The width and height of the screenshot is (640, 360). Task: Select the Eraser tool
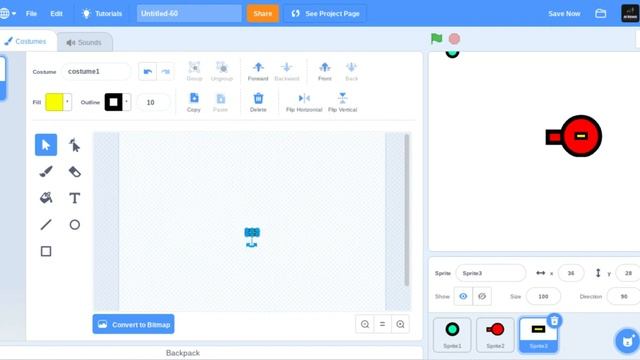coord(74,171)
